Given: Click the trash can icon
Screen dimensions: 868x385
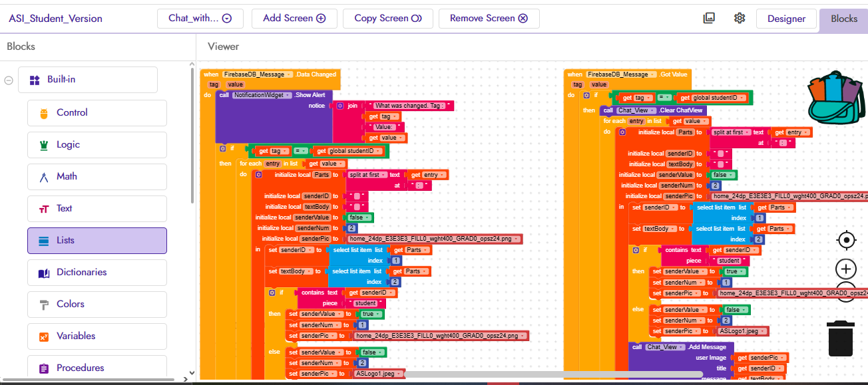Looking at the screenshot, I should 841,338.
